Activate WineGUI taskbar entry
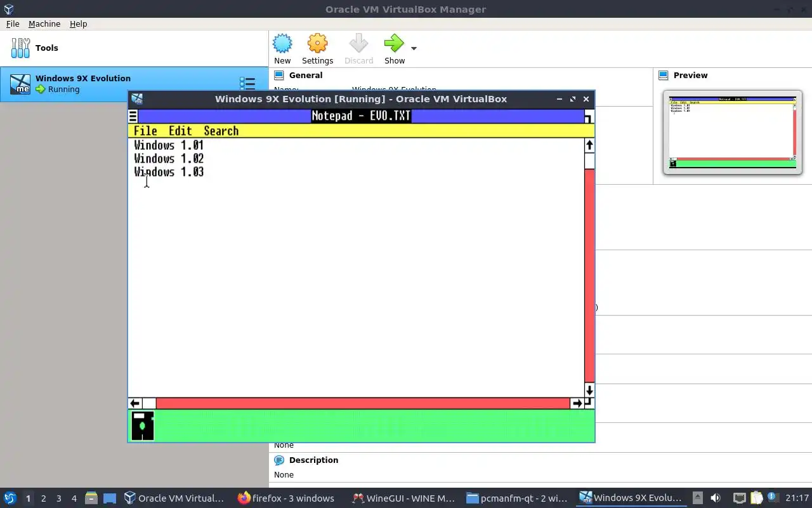Image resolution: width=812 pixels, height=508 pixels. click(403, 498)
